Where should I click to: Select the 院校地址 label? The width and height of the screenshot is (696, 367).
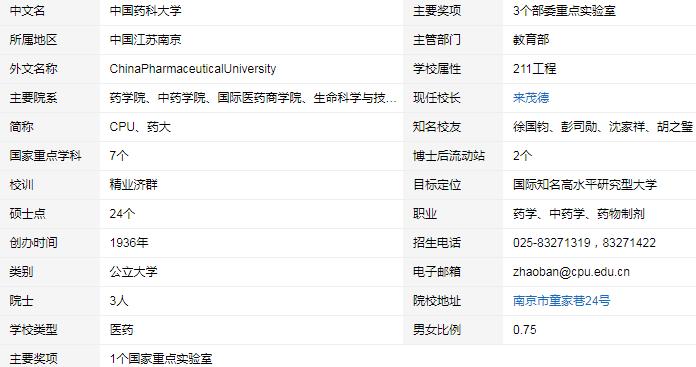pyautogui.click(x=437, y=300)
